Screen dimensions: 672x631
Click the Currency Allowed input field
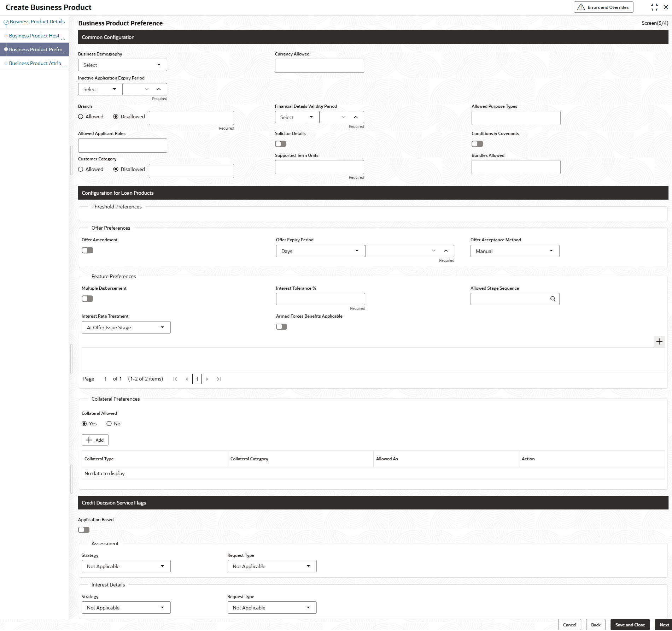click(319, 66)
